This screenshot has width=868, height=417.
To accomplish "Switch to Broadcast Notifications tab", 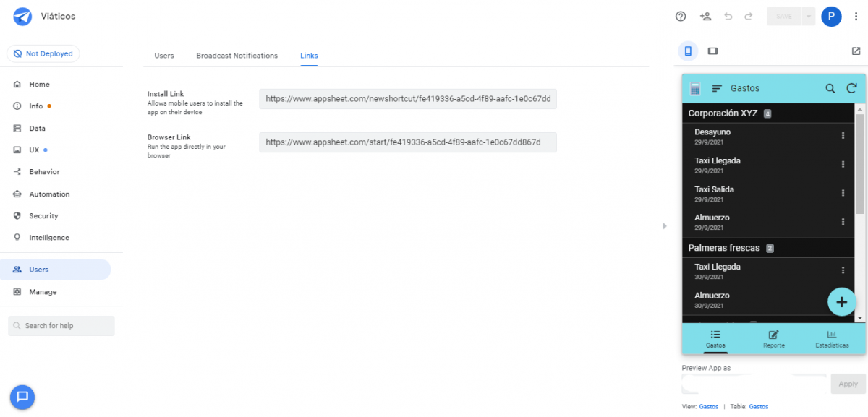I will pos(237,56).
